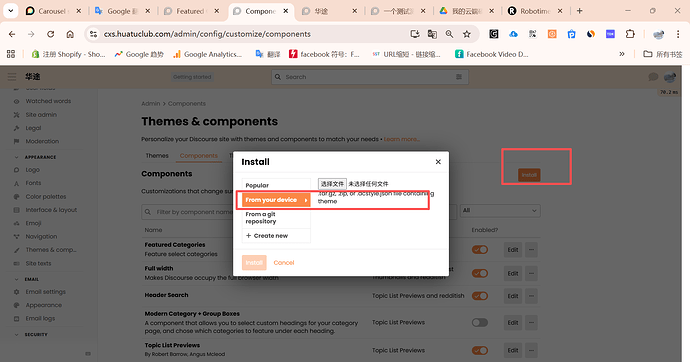Viewport: 690px width, 362px height.
Task: Click Cancel in the Install dialog
Action: tap(284, 263)
